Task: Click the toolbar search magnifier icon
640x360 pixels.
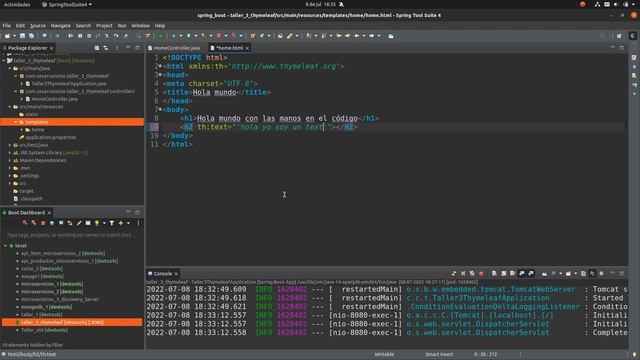Action: (602, 36)
